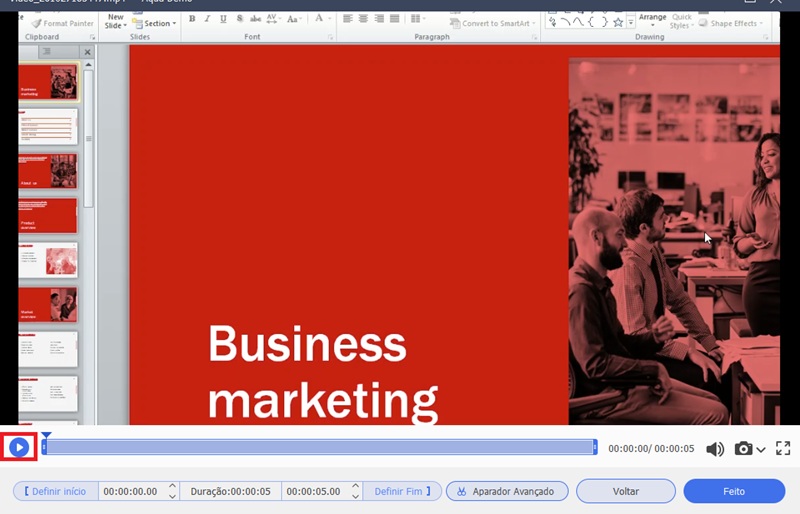
Task: Click the right trim handle of the timeline
Action: [595, 448]
